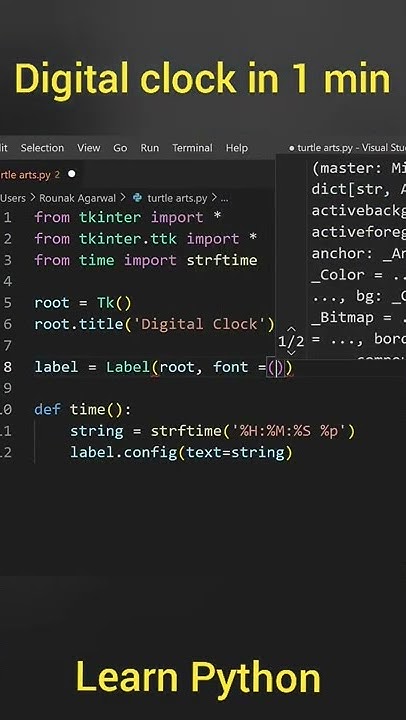
Task: Open the Go menu
Action: 120,148
